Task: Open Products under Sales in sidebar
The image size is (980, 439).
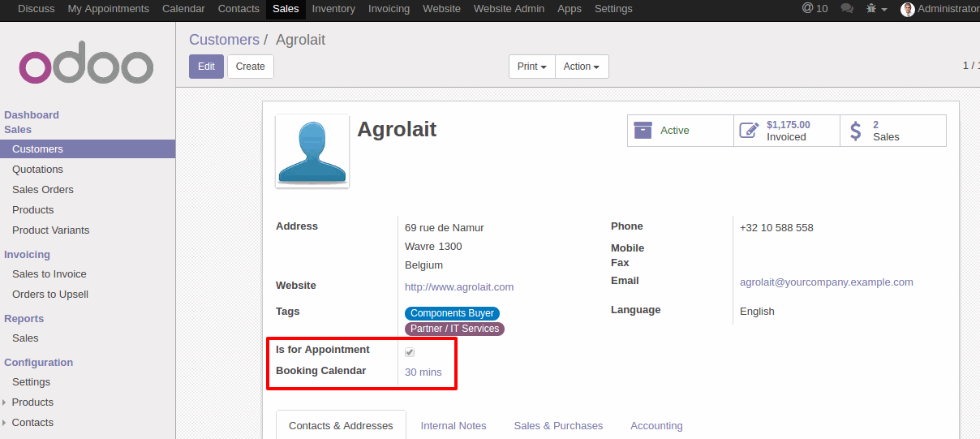Action: tap(33, 210)
